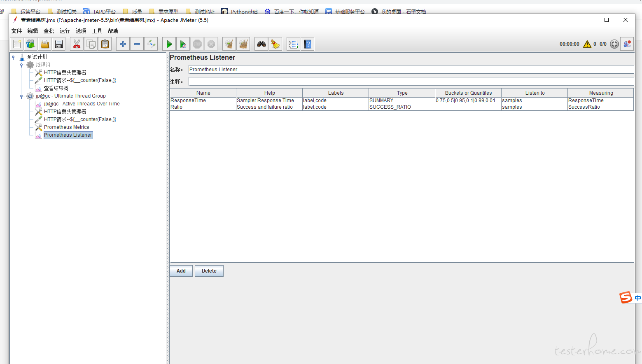Viewport: 642px width, 364px height.
Task: Open the 运行 menu
Action: coord(65,31)
